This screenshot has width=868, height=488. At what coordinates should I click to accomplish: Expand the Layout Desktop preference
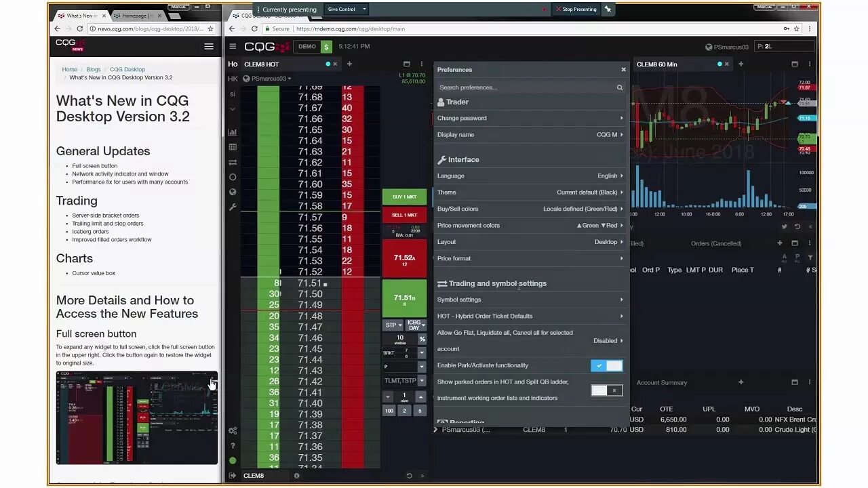[530, 242]
